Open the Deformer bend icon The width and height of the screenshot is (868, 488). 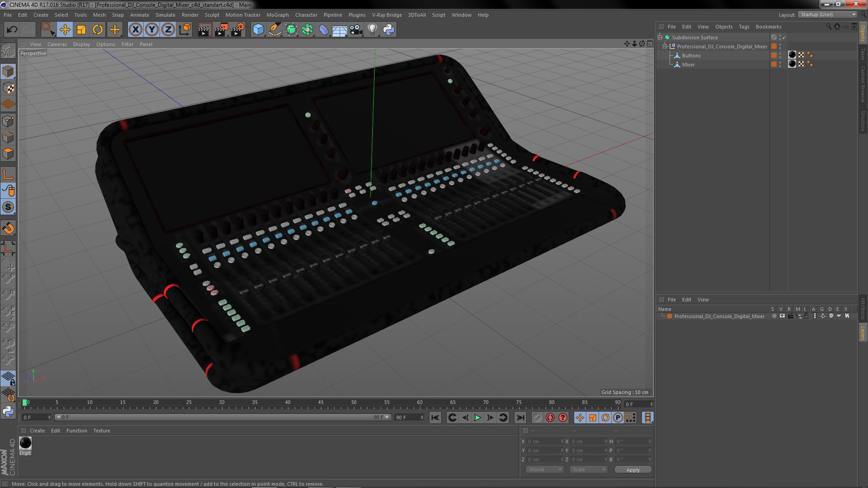[324, 30]
